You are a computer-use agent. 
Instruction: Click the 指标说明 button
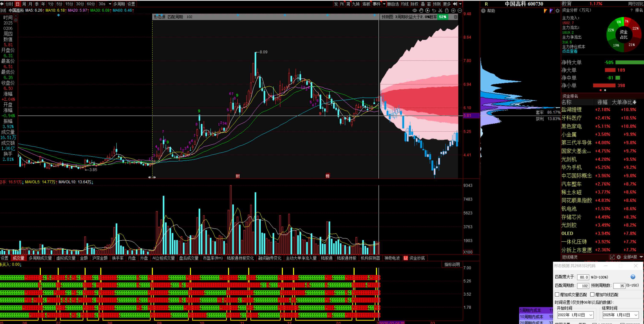[x=452, y=264]
